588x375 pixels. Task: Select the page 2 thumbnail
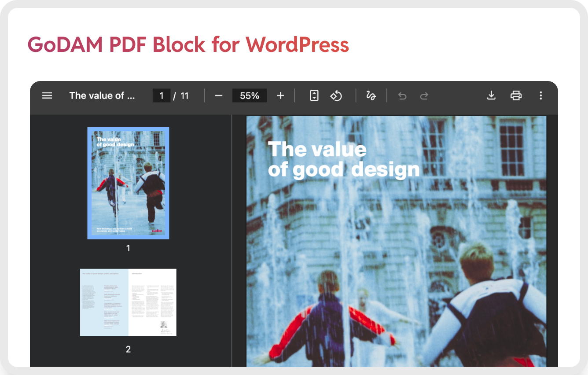128,302
